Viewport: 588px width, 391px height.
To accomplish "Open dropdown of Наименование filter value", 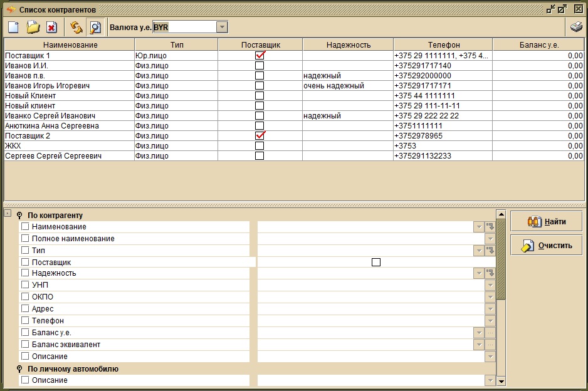I will point(479,226).
